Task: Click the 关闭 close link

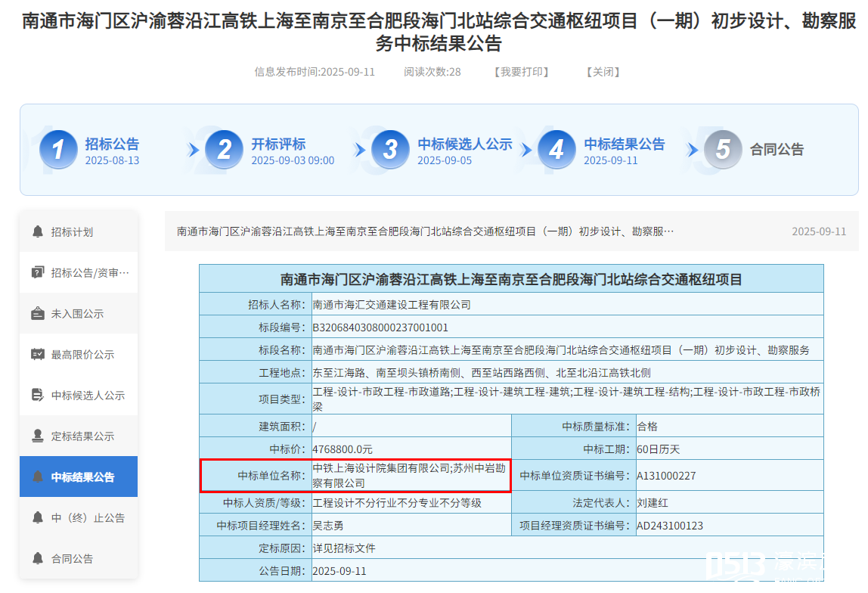Action: click(603, 72)
